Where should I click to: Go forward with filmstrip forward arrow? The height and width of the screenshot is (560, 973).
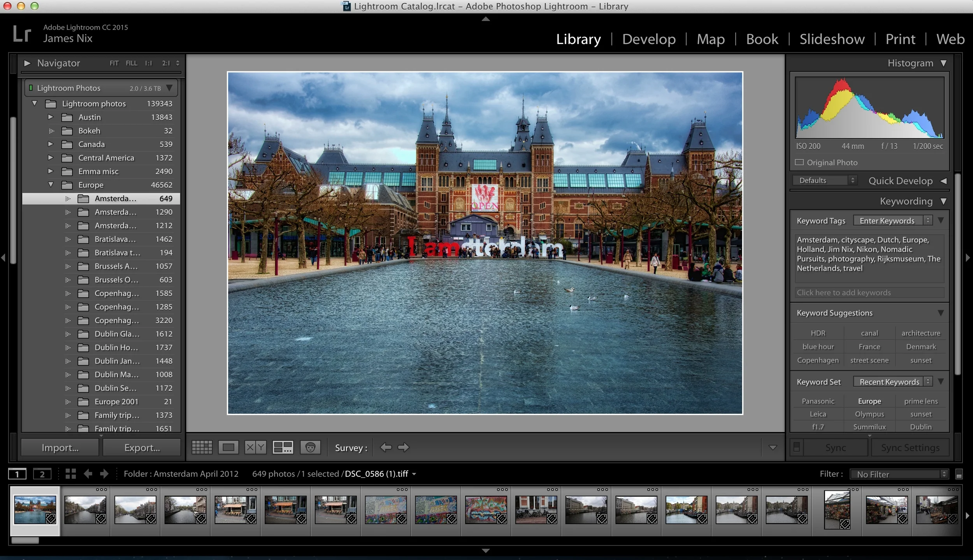tap(104, 474)
